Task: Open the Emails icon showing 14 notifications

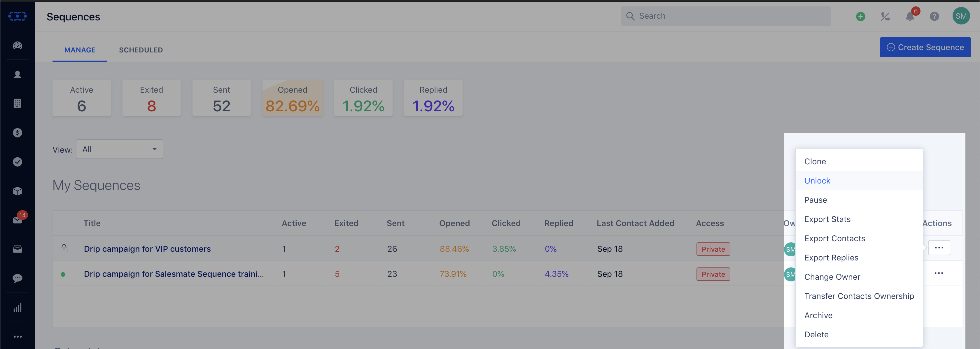Action: [17, 220]
